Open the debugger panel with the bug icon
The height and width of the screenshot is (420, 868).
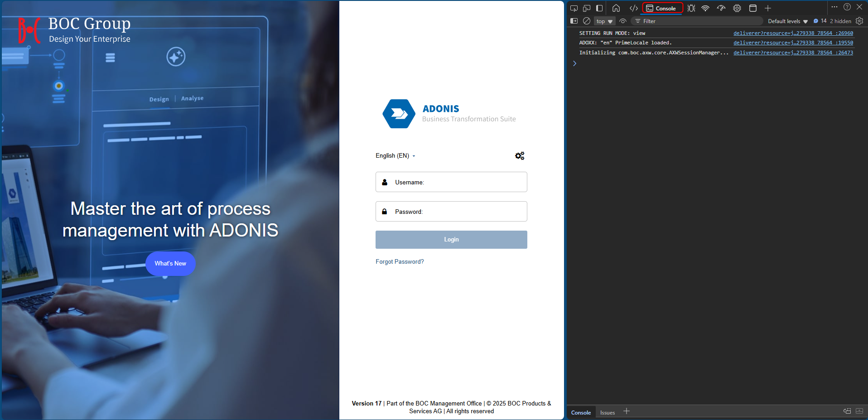coord(690,8)
